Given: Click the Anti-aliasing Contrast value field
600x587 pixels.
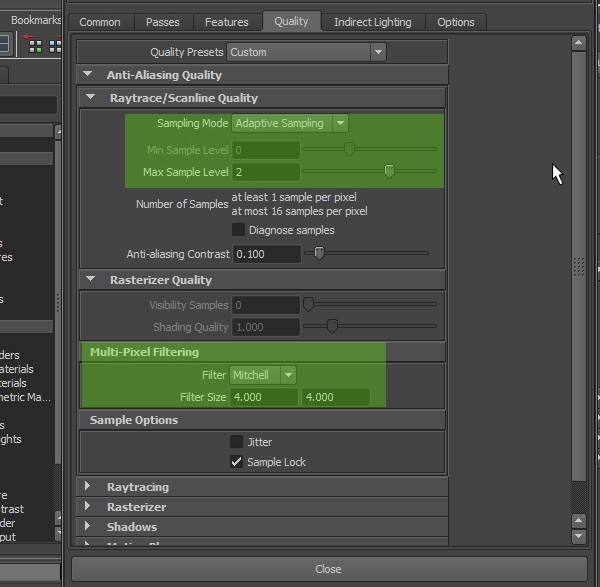Looking at the screenshot, I should pos(267,254).
